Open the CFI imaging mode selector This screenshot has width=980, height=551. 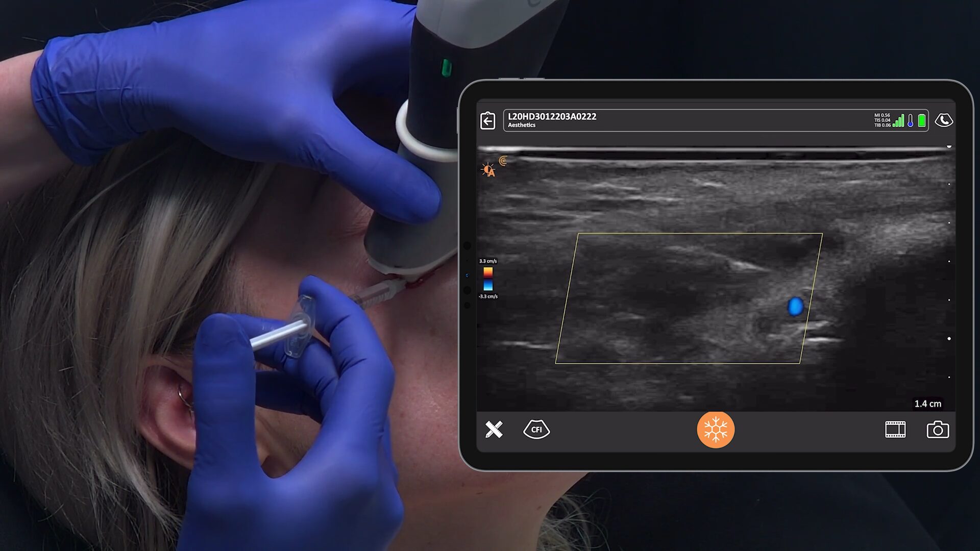[536, 430]
